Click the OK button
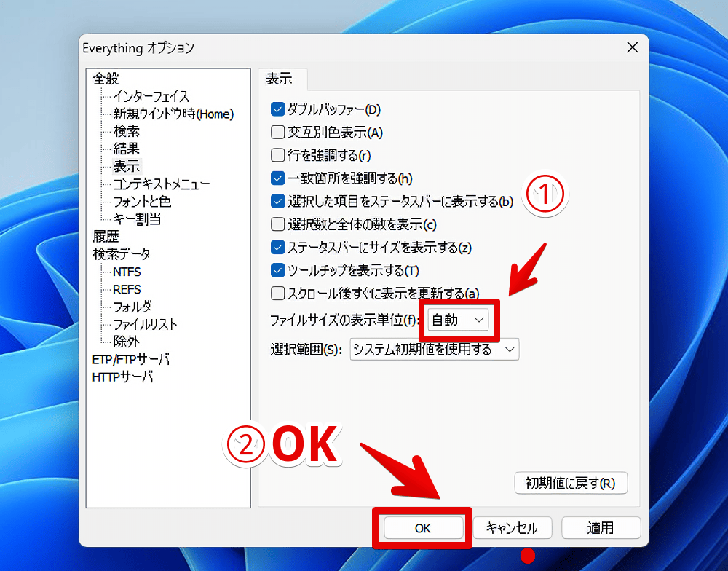The image size is (728, 571). (423, 528)
